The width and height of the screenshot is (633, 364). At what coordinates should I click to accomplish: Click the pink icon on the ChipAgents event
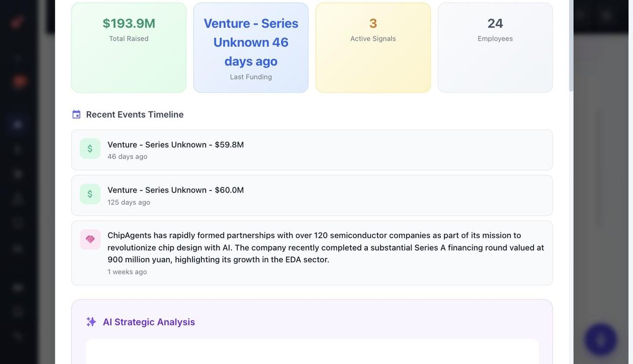[x=90, y=239]
